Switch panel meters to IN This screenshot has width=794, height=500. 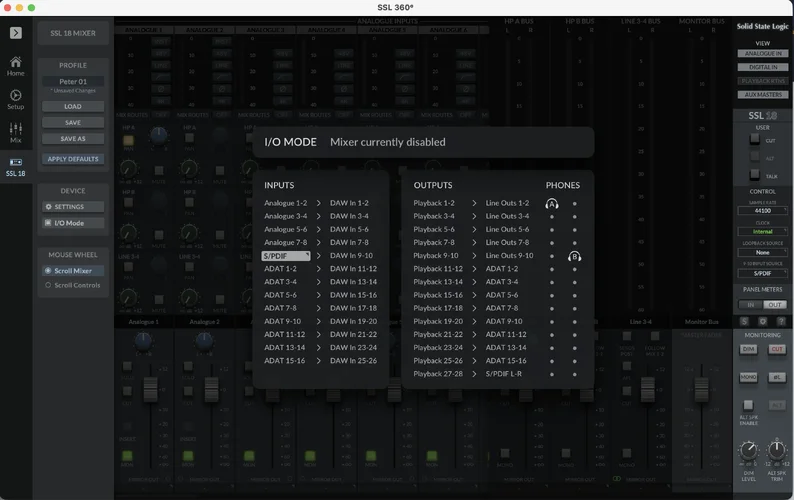tap(750, 304)
